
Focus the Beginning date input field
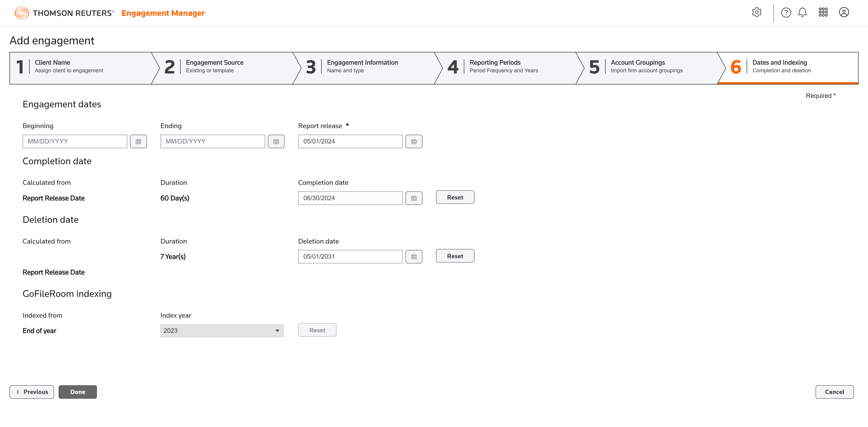(74, 141)
